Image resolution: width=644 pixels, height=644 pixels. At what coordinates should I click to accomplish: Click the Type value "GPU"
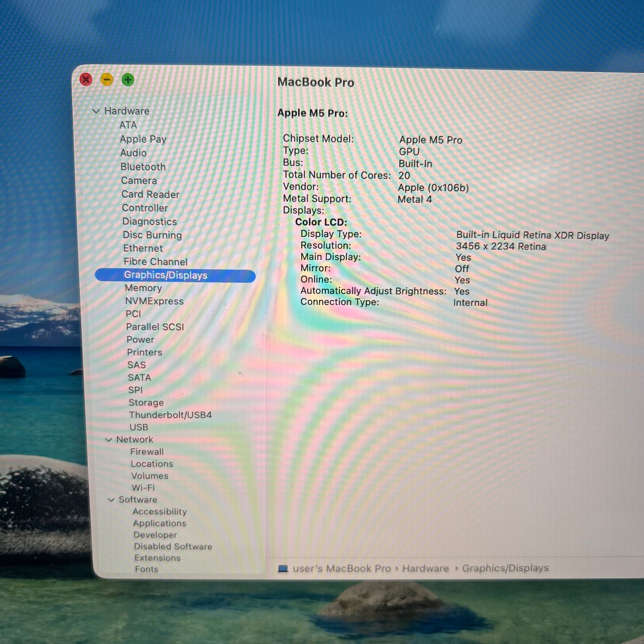pos(409,152)
